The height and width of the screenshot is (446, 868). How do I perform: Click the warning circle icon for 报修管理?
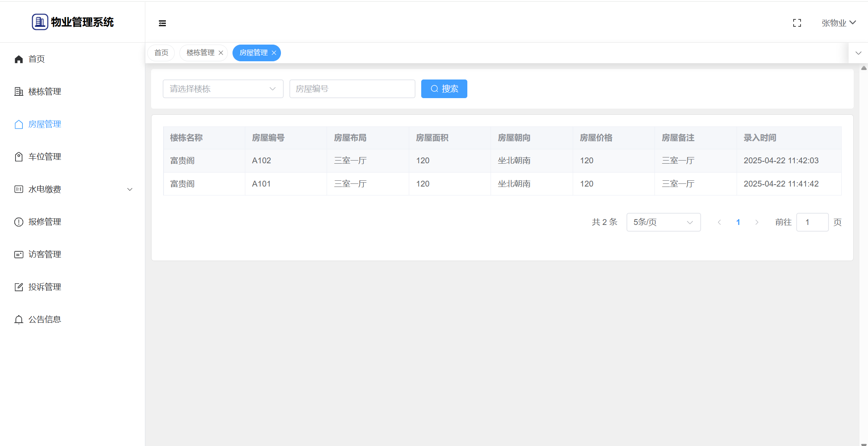19,222
